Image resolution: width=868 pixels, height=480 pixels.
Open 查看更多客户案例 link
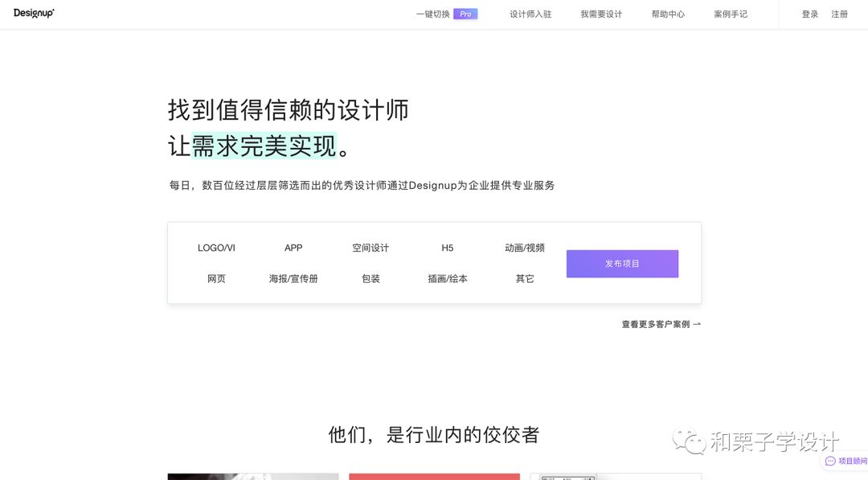coord(661,324)
